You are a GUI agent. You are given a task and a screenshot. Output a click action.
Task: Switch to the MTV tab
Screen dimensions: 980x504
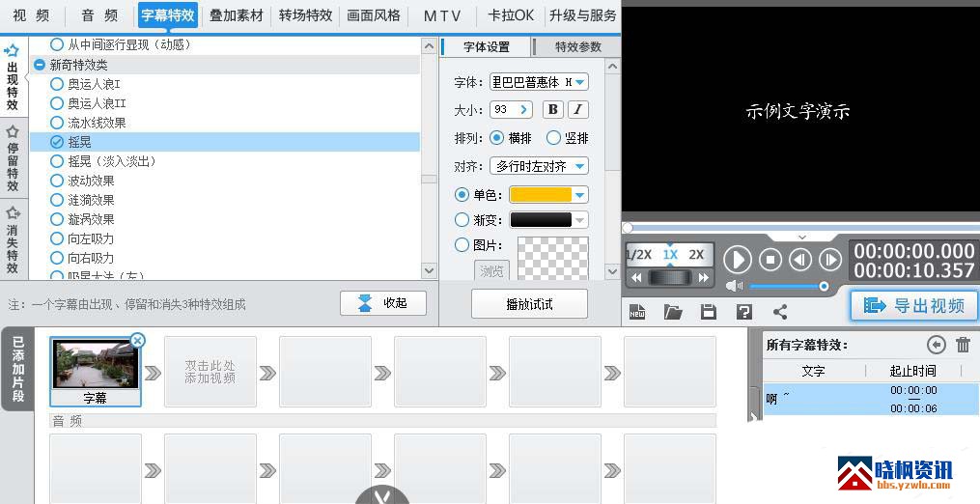click(x=442, y=15)
